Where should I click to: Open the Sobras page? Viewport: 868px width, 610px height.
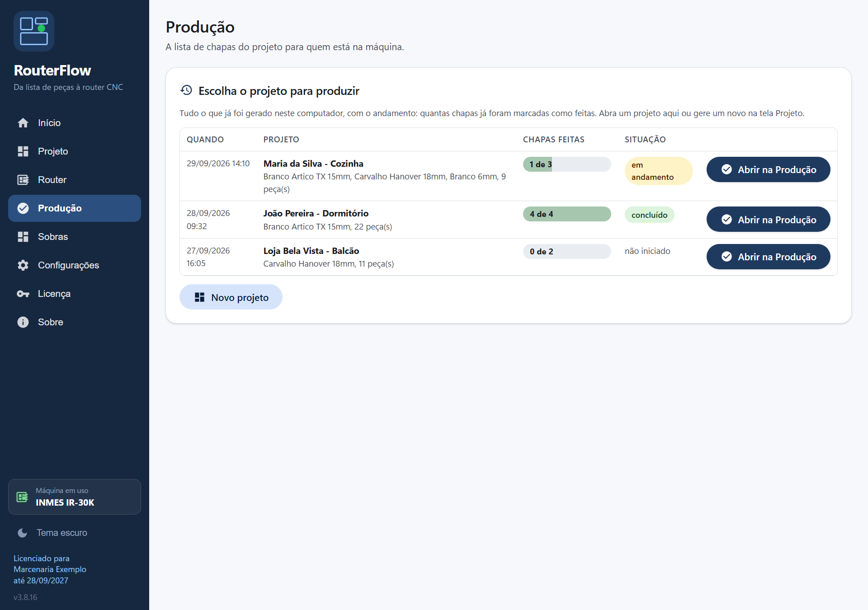click(x=75, y=237)
